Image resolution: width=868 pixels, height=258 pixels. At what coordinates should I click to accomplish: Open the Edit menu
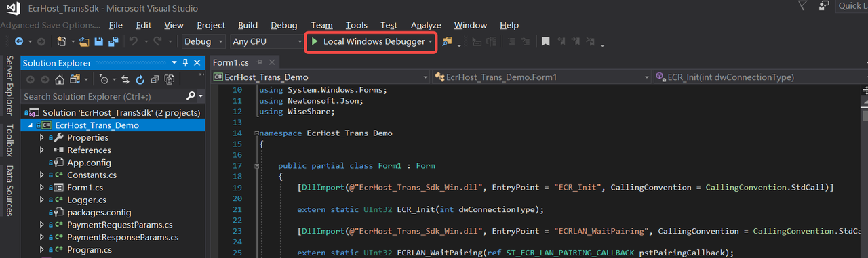coord(144,25)
